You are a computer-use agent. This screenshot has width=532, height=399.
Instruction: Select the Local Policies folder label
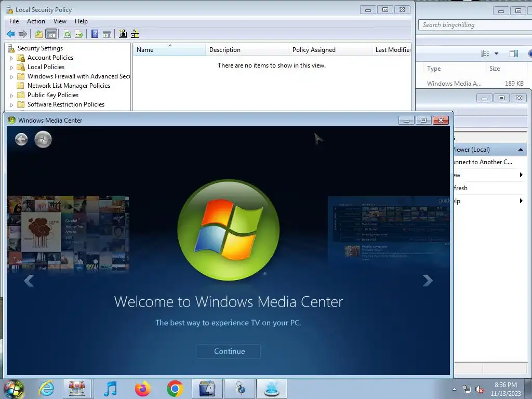tap(46, 67)
